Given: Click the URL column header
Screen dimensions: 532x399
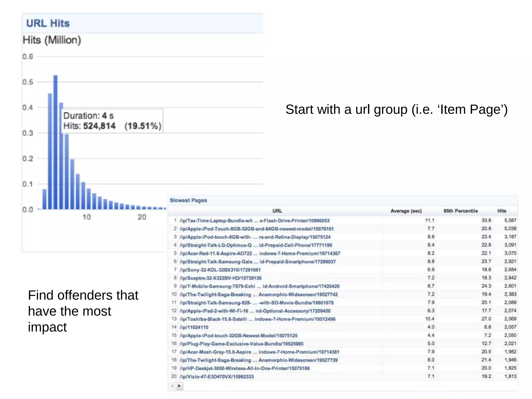Looking at the screenshot, I should click(277, 211).
